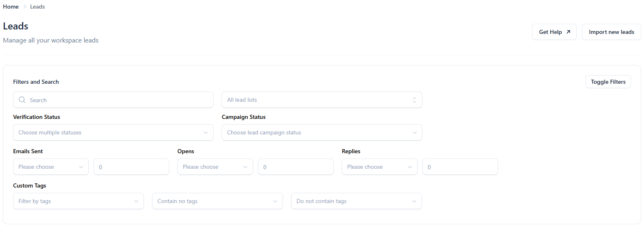Click the search magnifier icon
The height and width of the screenshot is (230, 644).
coord(22,100)
